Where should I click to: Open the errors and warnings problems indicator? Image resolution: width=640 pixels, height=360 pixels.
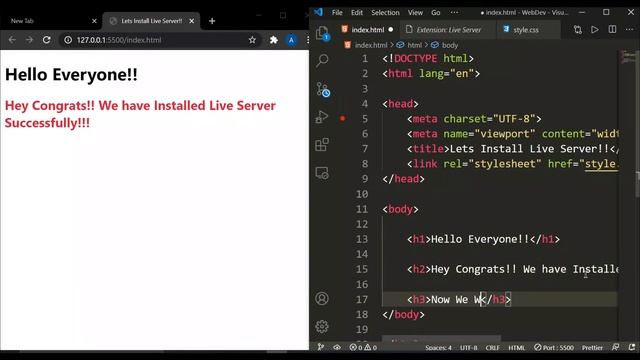363,347
